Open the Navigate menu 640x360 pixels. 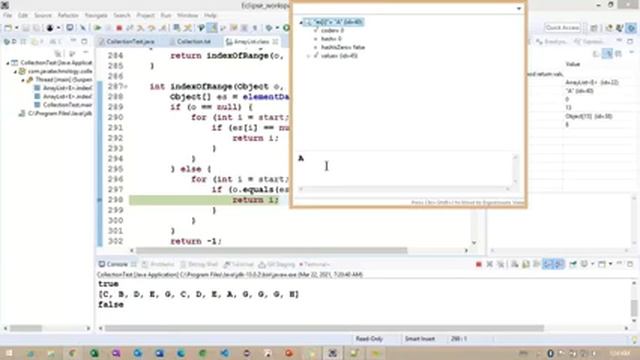(96, 16)
